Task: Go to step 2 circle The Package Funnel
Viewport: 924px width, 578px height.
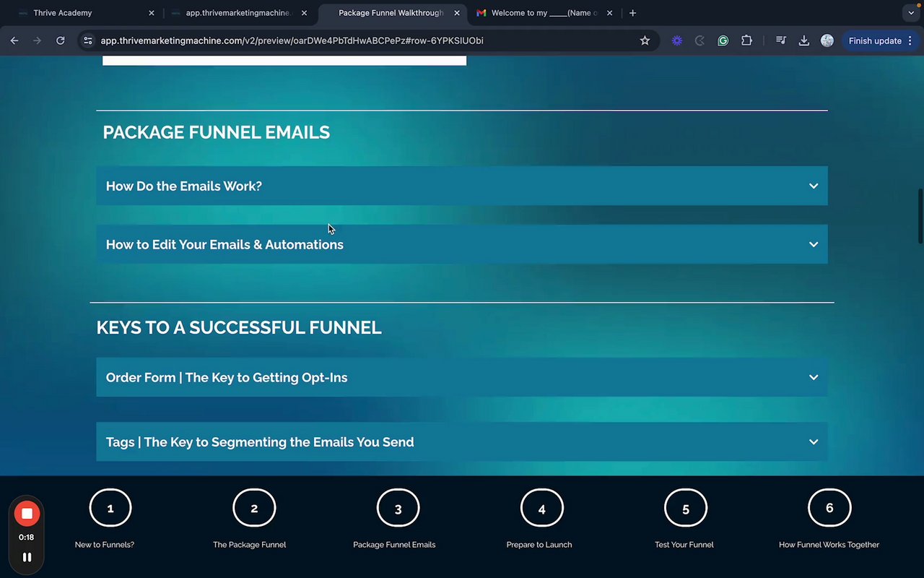Action: (254, 508)
